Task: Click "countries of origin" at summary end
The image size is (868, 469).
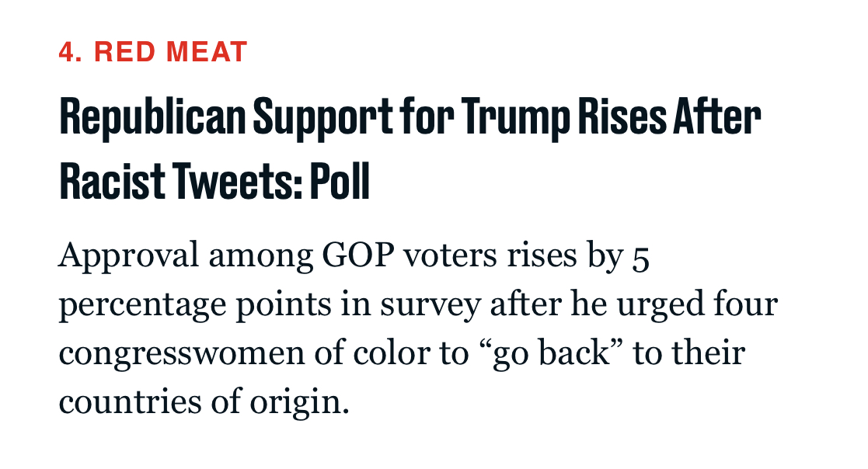Action: 200,403
